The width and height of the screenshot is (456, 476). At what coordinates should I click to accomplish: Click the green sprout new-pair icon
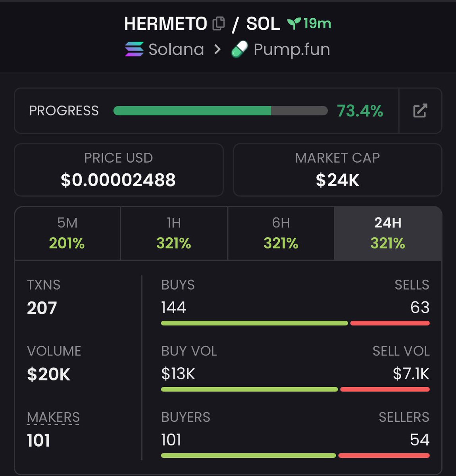[x=293, y=24]
